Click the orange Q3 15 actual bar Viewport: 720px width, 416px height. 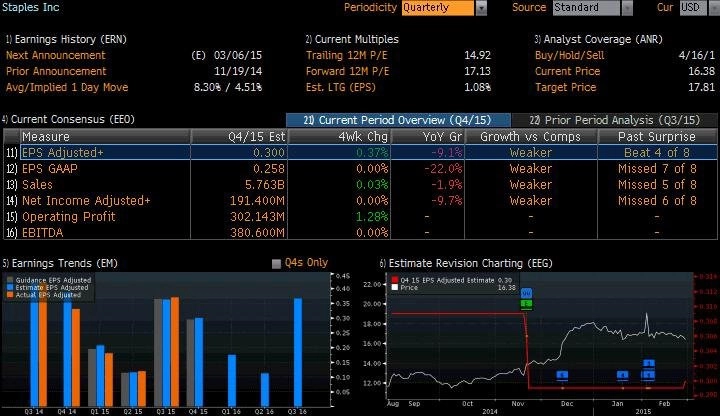click(x=175, y=352)
